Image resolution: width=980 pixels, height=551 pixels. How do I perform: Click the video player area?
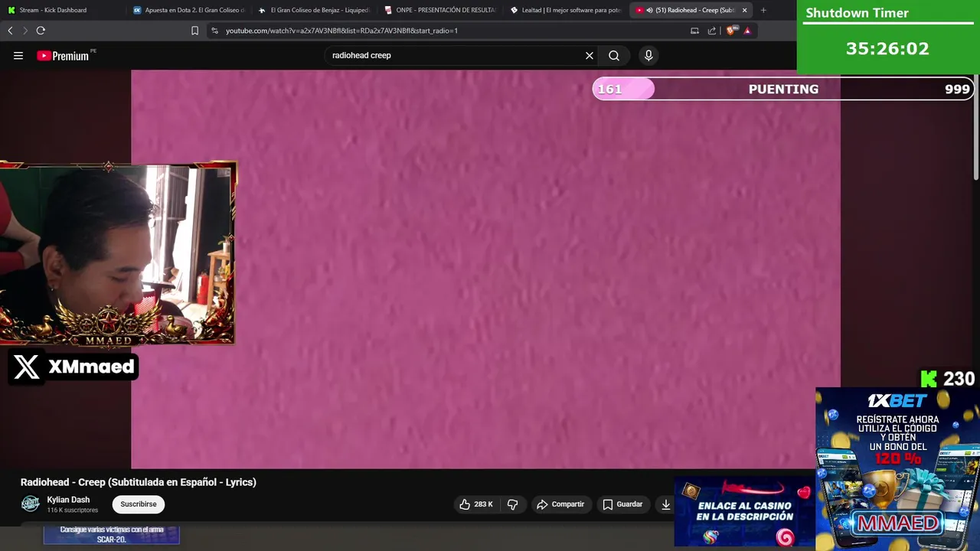(485, 269)
